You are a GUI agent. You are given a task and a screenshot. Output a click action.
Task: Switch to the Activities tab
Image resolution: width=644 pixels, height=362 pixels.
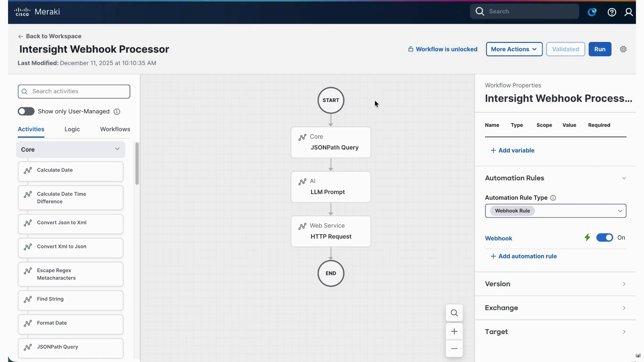31,129
